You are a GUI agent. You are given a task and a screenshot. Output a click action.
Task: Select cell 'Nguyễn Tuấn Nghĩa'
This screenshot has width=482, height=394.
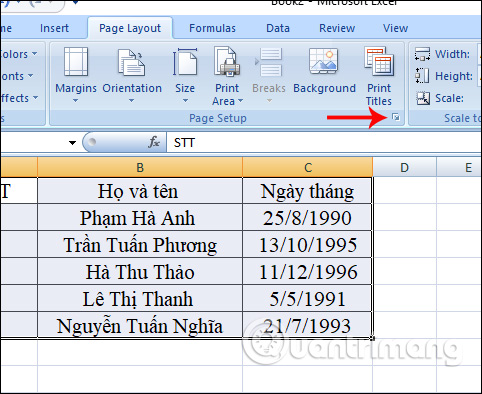click(x=140, y=325)
